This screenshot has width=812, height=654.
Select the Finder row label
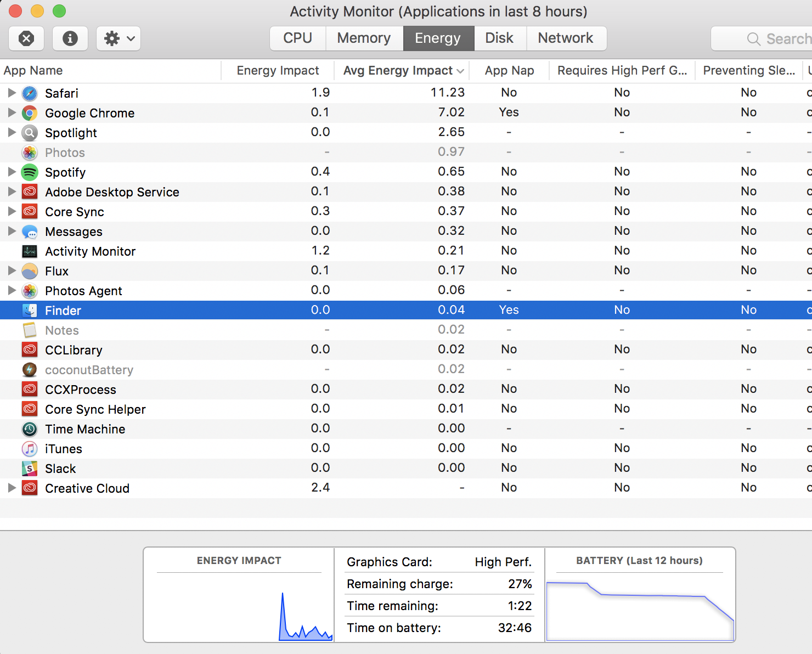63,311
